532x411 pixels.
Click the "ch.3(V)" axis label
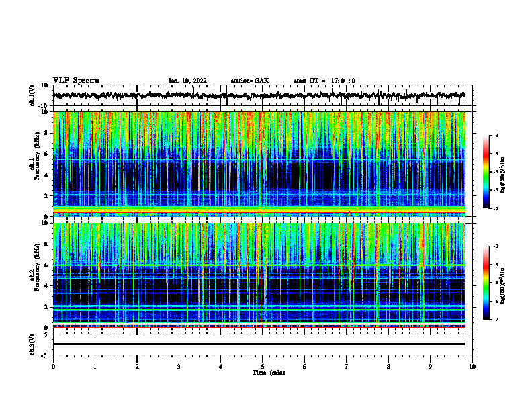coord(32,345)
